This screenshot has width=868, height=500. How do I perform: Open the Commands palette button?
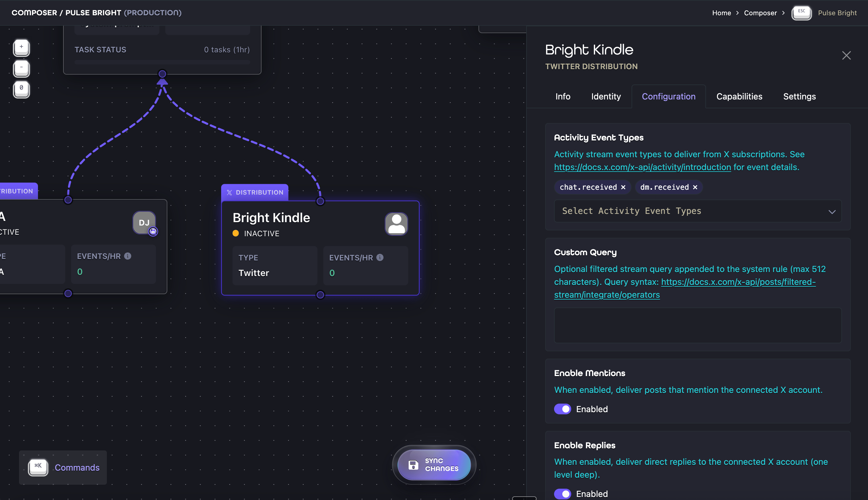[63, 467]
